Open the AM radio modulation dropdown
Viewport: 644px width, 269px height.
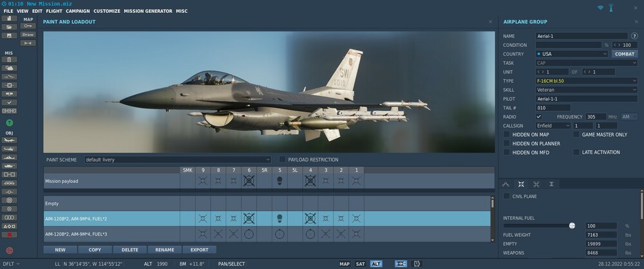tap(629, 116)
